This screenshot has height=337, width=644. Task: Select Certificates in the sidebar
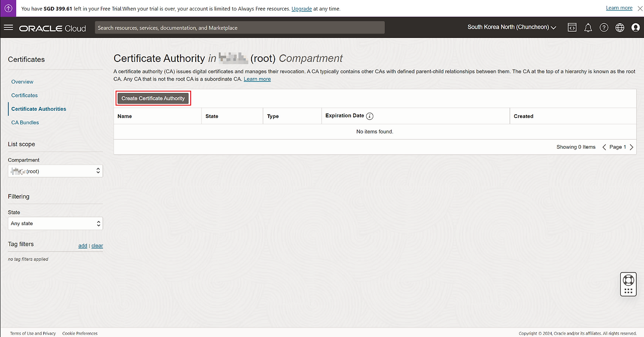click(25, 95)
